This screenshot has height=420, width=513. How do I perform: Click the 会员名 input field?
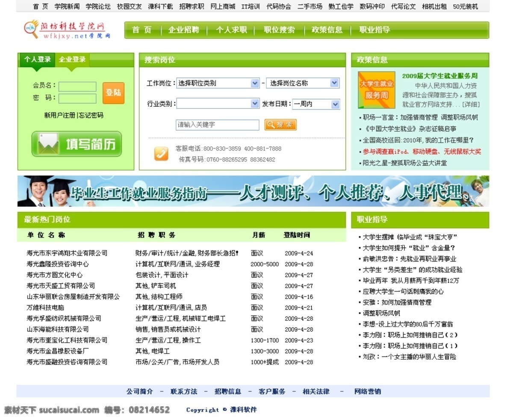coord(77,87)
